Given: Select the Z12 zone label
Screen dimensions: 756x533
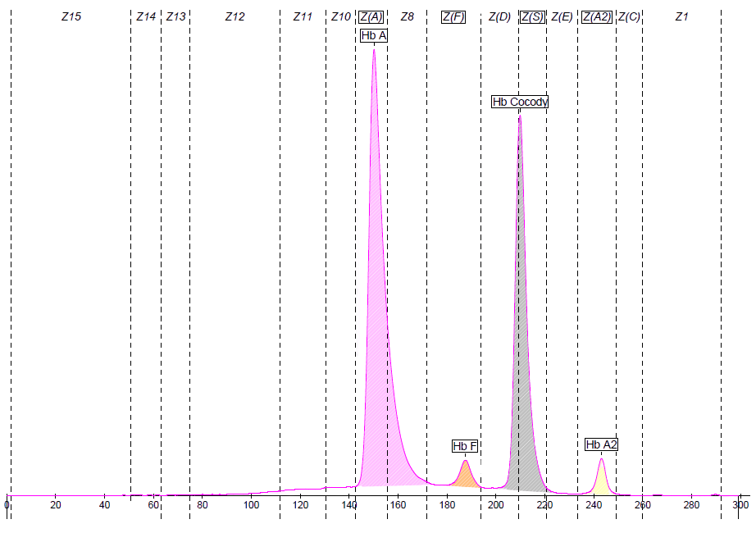Looking at the screenshot, I should click(235, 16).
